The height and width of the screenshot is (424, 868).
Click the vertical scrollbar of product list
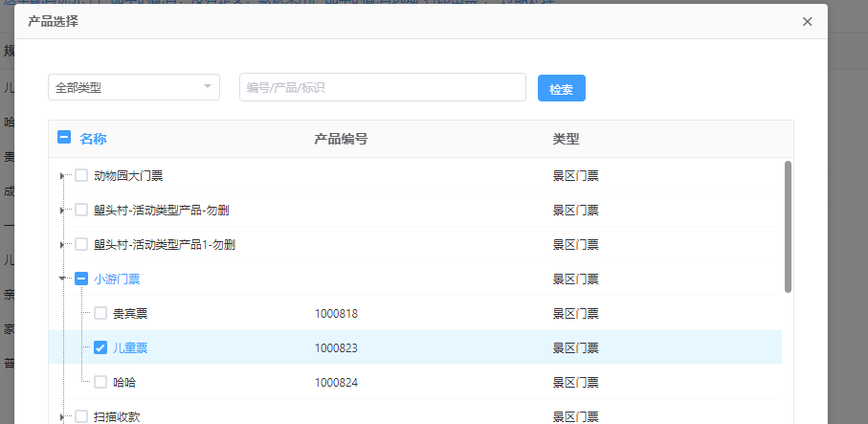coord(788,226)
